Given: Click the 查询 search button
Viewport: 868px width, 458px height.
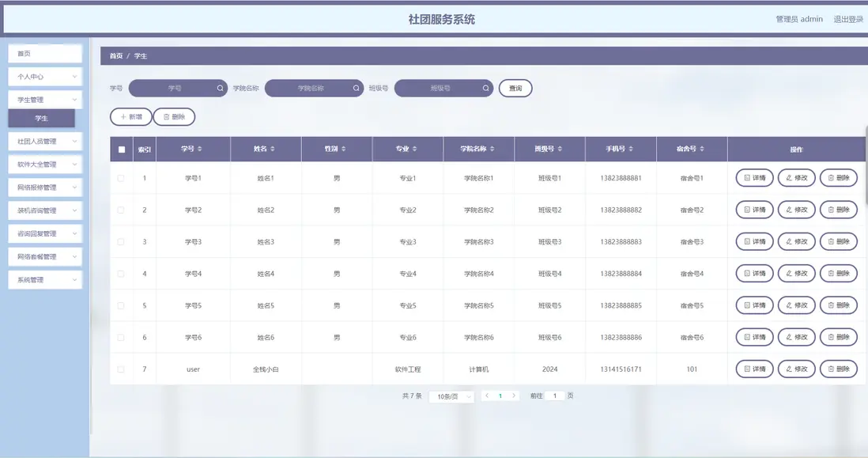Looking at the screenshot, I should coord(515,88).
